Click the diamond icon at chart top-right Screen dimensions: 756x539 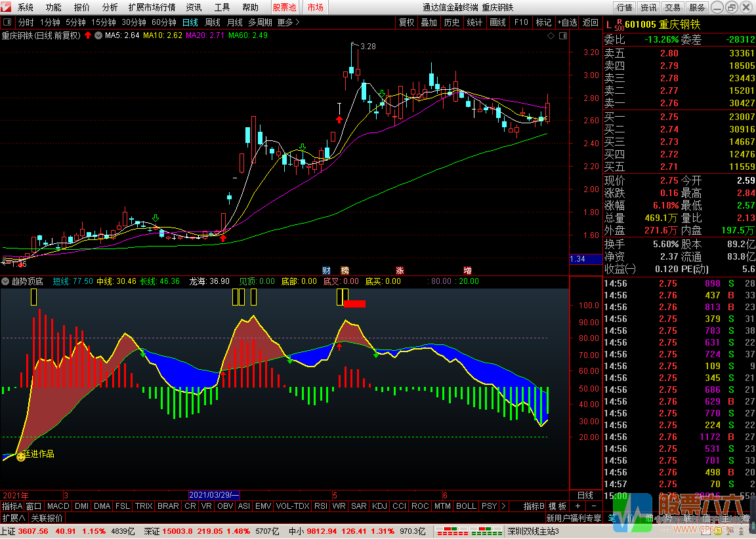coord(551,36)
